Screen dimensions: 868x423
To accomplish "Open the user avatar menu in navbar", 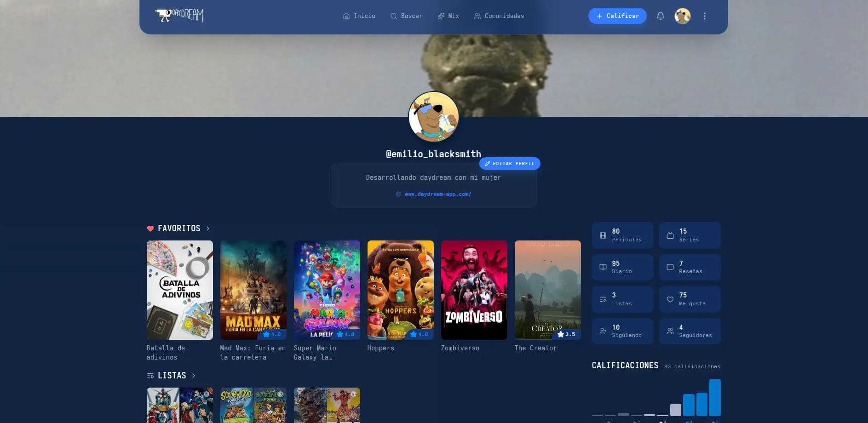I will [x=683, y=16].
